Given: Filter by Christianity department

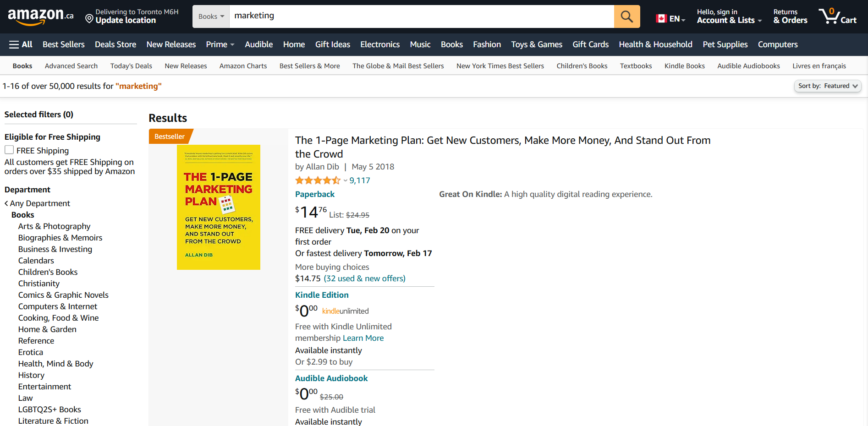Looking at the screenshot, I should [x=39, y=284].
